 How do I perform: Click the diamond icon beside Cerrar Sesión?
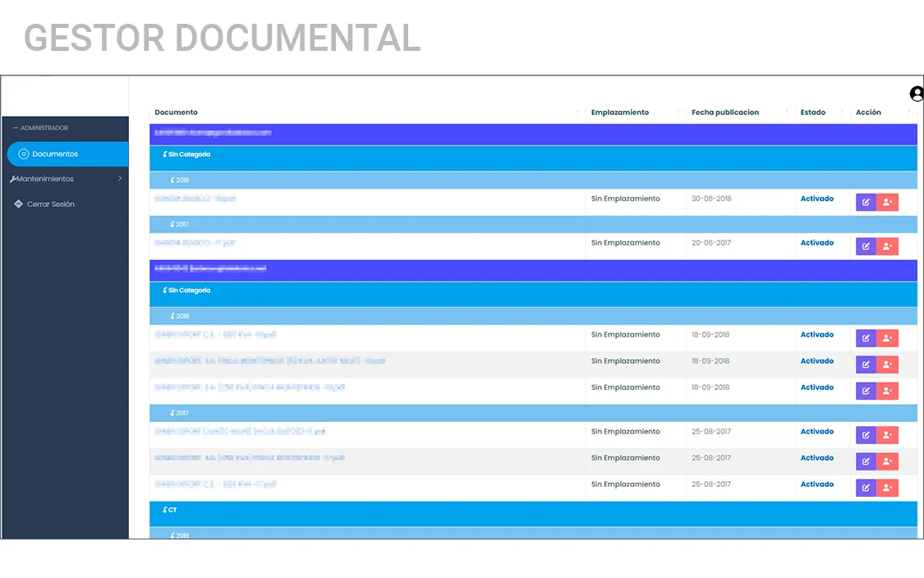(18, 204)
